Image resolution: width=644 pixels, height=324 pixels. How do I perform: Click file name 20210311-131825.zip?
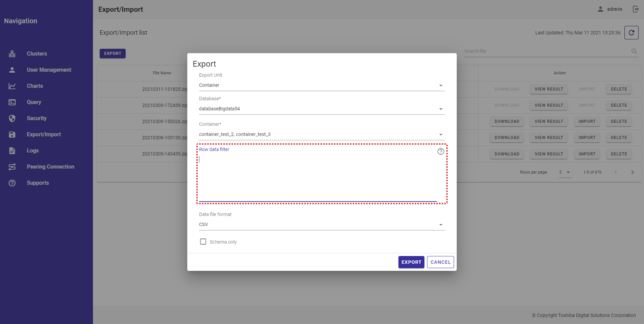pyautogui.click(x=165, y=89)
